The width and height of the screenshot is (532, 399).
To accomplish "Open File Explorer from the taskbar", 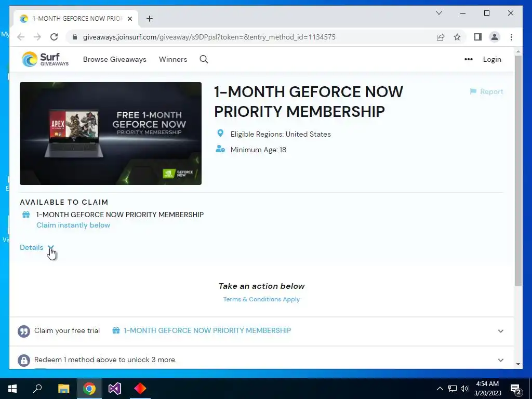I will (x=63, y=389).
